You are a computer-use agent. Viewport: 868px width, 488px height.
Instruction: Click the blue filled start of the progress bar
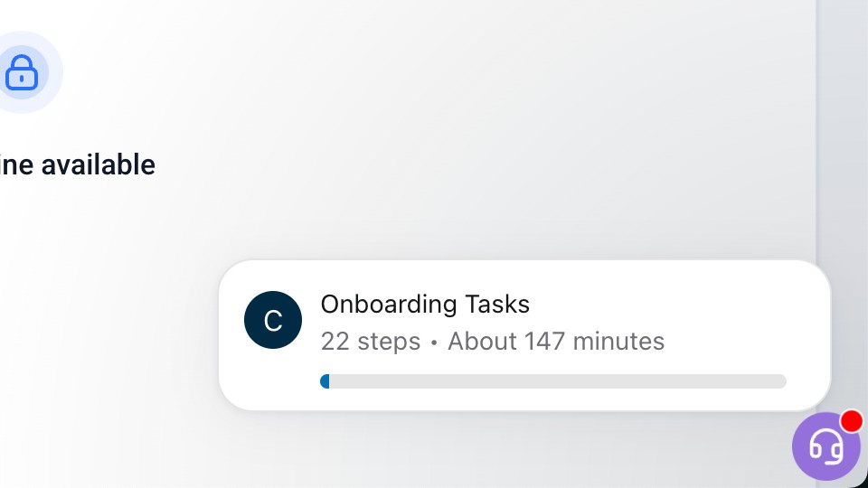pyautogui.click(x=325, y=381)
